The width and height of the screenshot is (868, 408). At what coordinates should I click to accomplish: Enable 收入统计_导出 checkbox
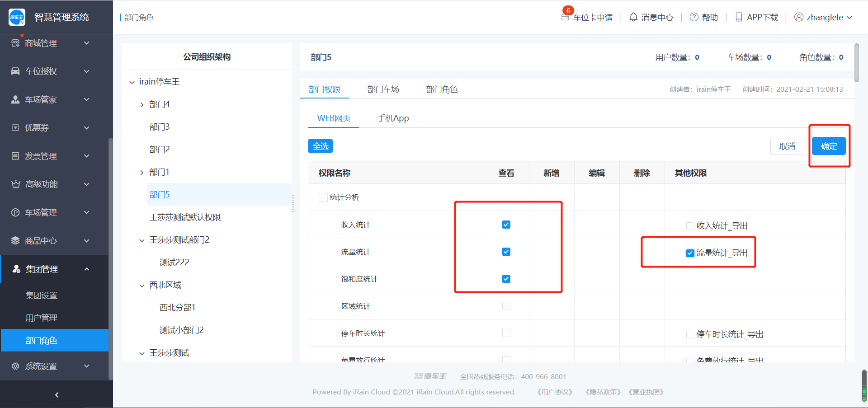point(690,226)
